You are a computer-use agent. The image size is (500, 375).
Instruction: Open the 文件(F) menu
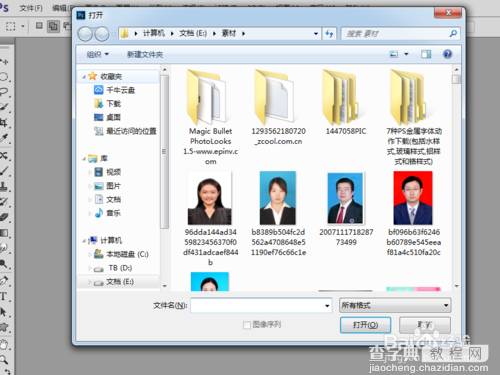click(31, 8)
